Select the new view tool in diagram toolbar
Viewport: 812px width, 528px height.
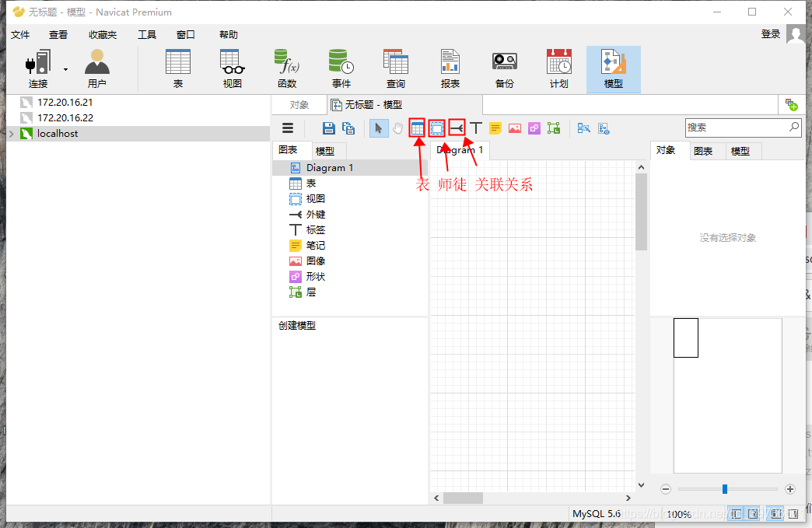click(x=437, y=128)
